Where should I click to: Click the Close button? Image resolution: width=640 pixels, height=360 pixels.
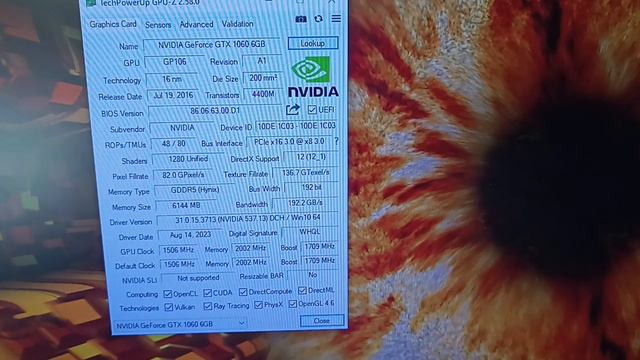(322, 321)
